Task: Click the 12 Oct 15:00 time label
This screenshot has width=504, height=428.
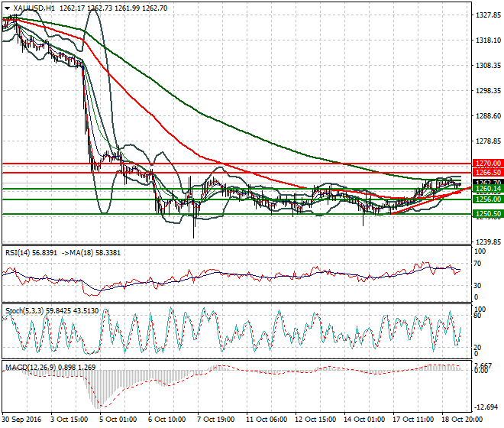Action: (x=315, y=420)
